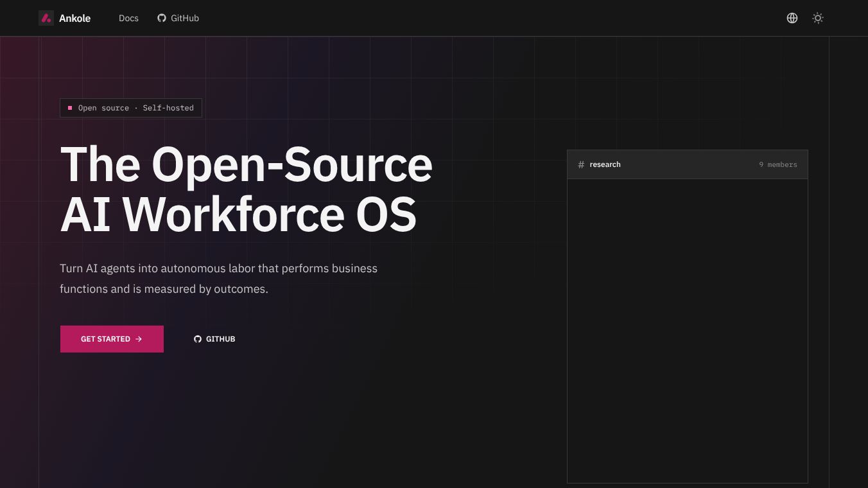Screen dimensions: 868x488
Task: Click the GitHub octocat icon in navbar
Action: tap(162, 18)
